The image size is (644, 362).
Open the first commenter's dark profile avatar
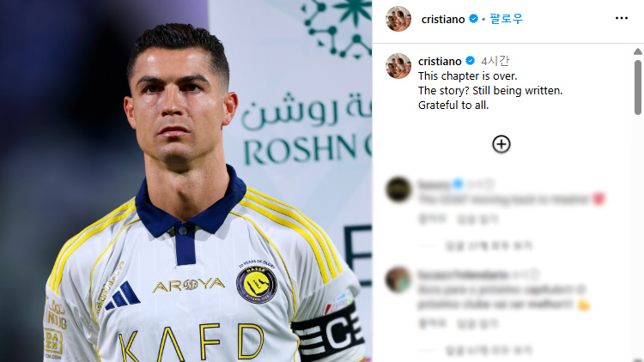pos(398,190)
